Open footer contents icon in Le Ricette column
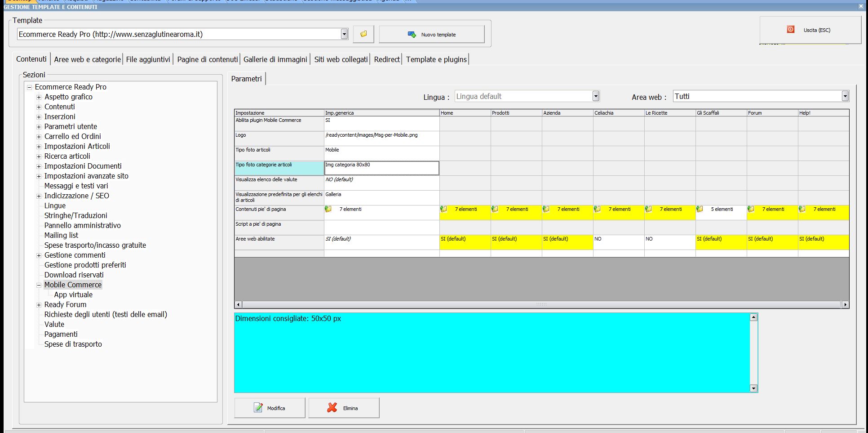The image size is (868, 433). coord(648,209)
